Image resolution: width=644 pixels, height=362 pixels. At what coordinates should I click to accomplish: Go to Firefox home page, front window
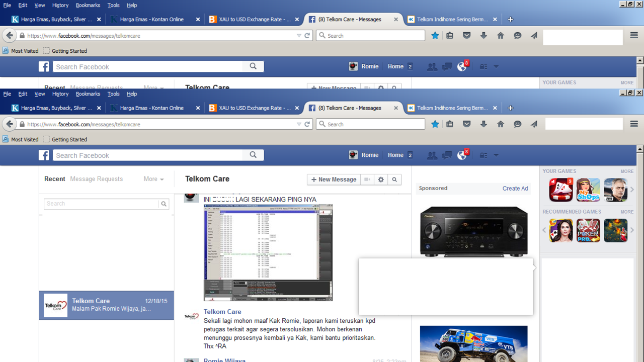click(x=501, y=124)
